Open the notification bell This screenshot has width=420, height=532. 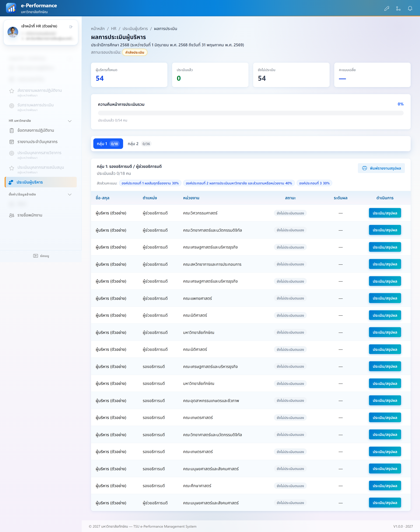coord(410,9)
